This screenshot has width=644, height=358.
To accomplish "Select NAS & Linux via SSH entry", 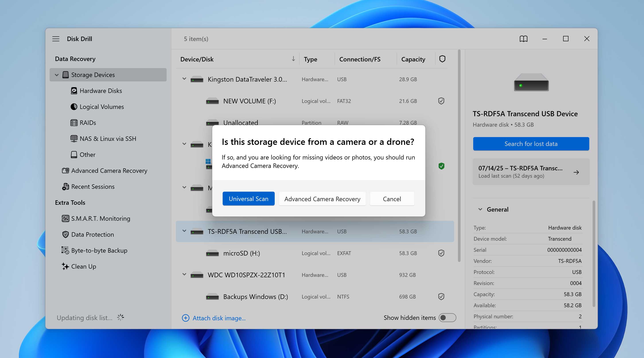I will 108,138.
